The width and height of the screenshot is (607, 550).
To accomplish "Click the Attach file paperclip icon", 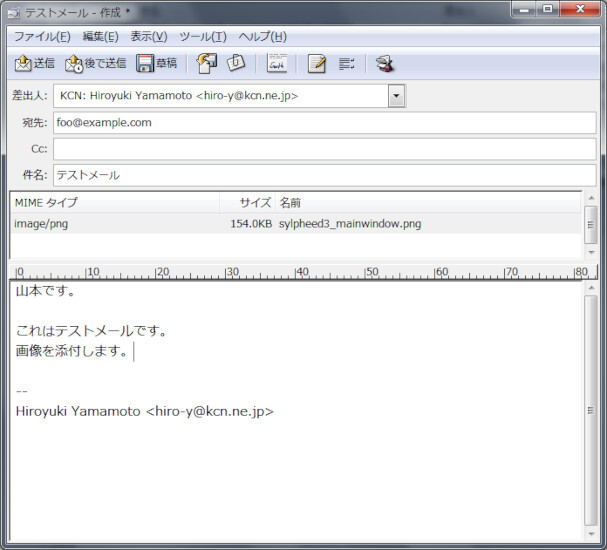I will tap(236, 64).
